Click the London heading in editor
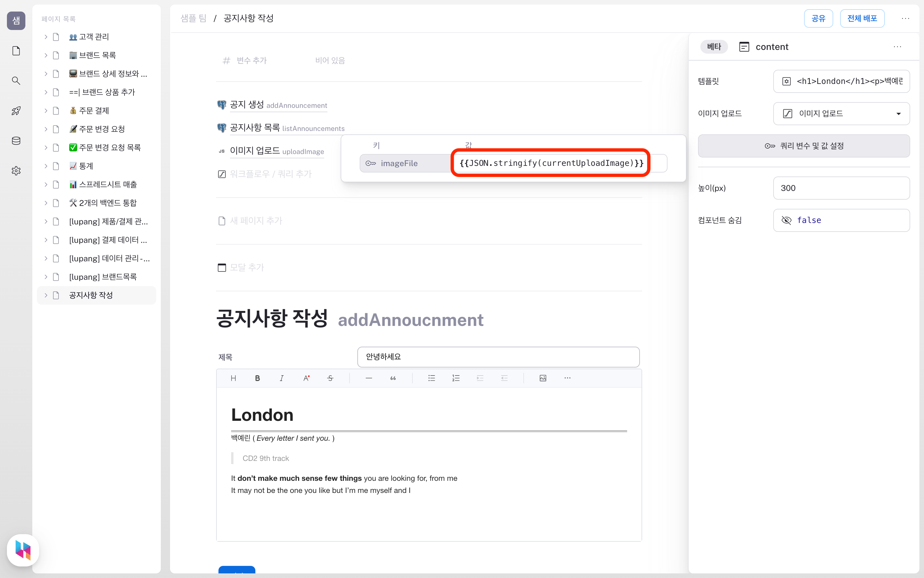 262,415
